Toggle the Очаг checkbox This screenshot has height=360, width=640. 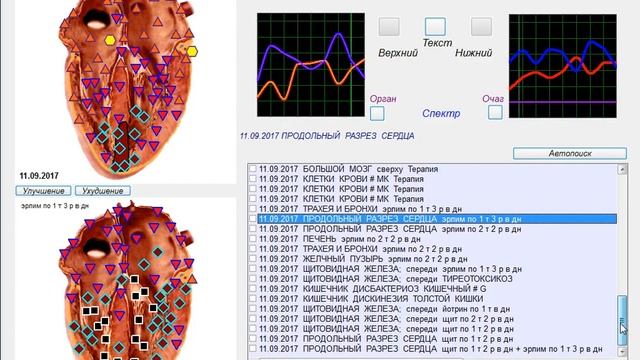(495, 112)
